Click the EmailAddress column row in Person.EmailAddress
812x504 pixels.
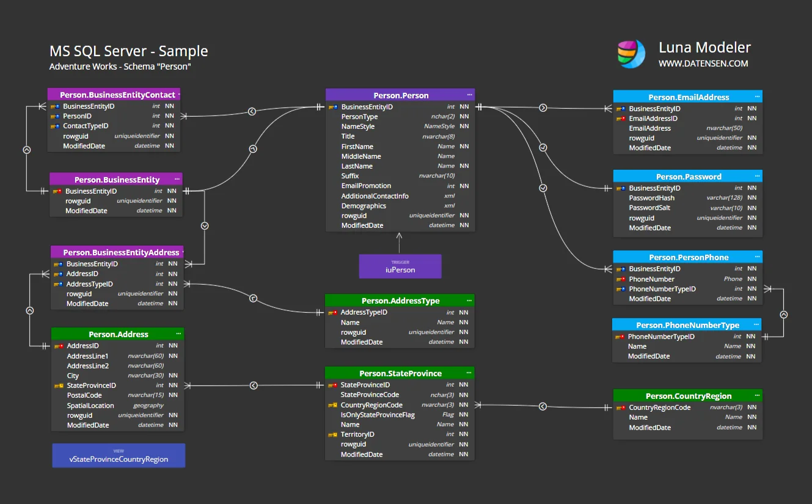point(688,128)
